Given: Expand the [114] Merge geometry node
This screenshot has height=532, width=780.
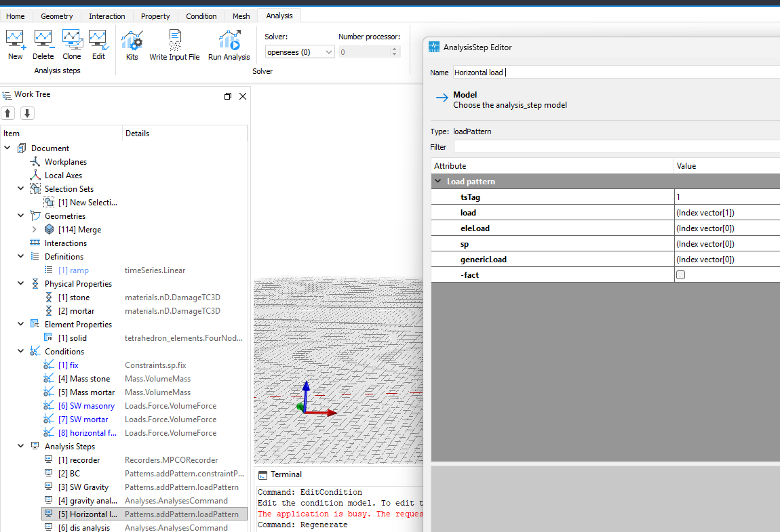Looking at the screenshot, I should point(35,229).
